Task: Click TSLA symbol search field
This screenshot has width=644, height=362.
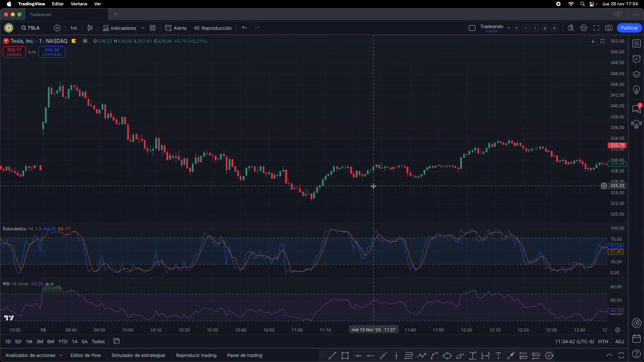Action: tap(31, 28)
